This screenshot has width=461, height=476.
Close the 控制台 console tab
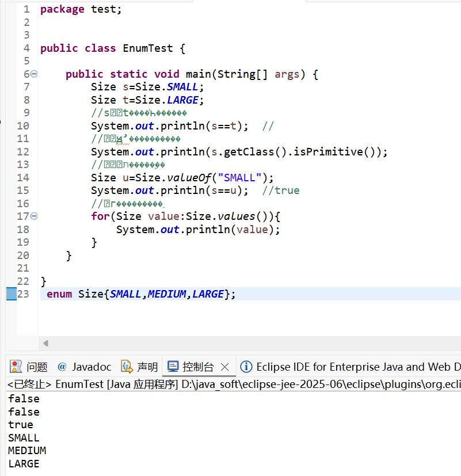[225, 367]
